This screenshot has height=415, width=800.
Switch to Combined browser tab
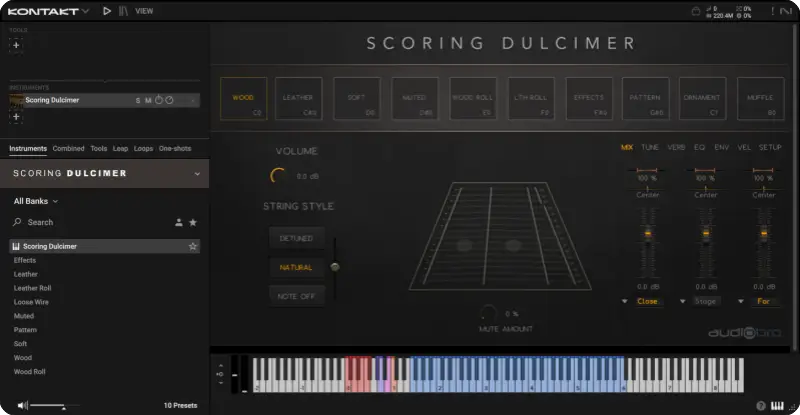click(68, 149)
